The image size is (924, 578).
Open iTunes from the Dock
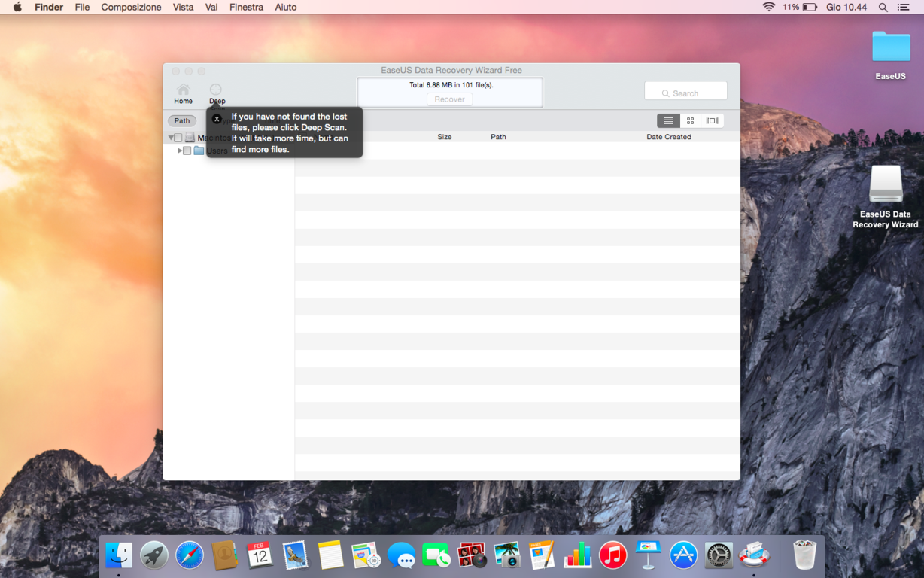[x=613, y=555]
